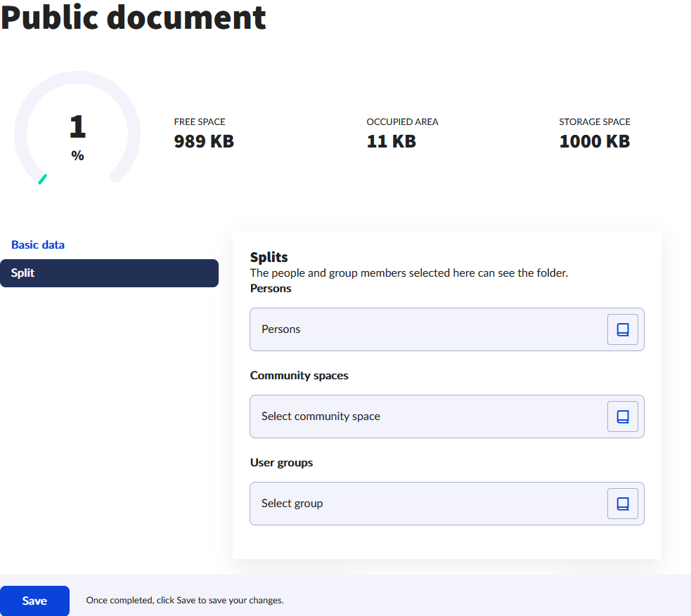
Task: Open the Persons address book icon
Action: [x=622, y=329]
